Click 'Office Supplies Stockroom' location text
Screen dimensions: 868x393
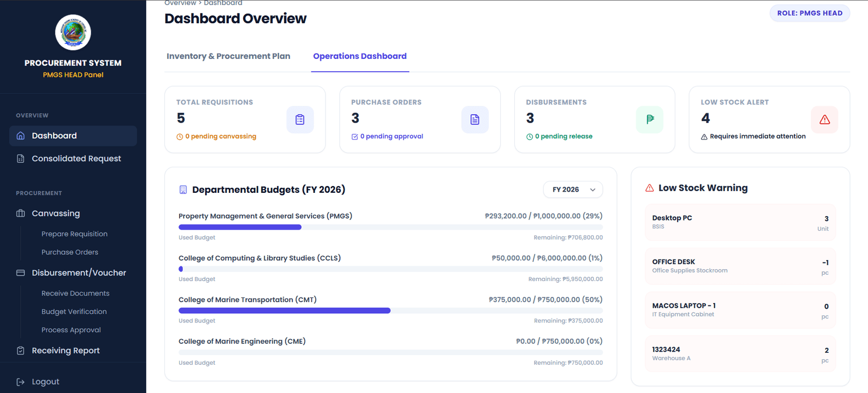(690, 271)
